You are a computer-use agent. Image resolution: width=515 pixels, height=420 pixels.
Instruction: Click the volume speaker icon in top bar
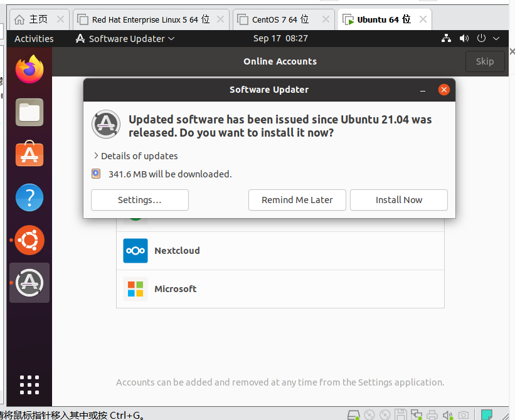click(x=464, y=38)
